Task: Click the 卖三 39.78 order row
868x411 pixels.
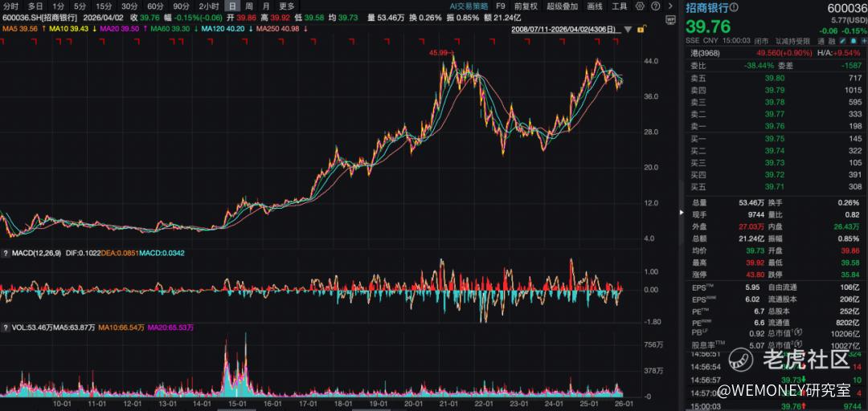Action: 775,102
